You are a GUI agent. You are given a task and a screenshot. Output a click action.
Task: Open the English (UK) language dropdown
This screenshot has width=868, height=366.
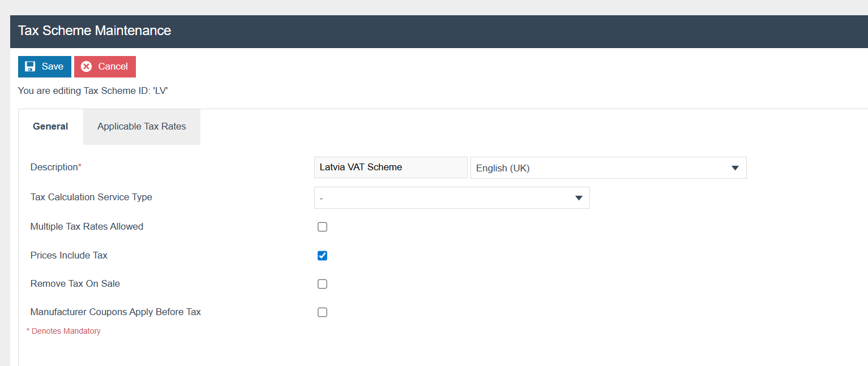click(x=608, y=168)
